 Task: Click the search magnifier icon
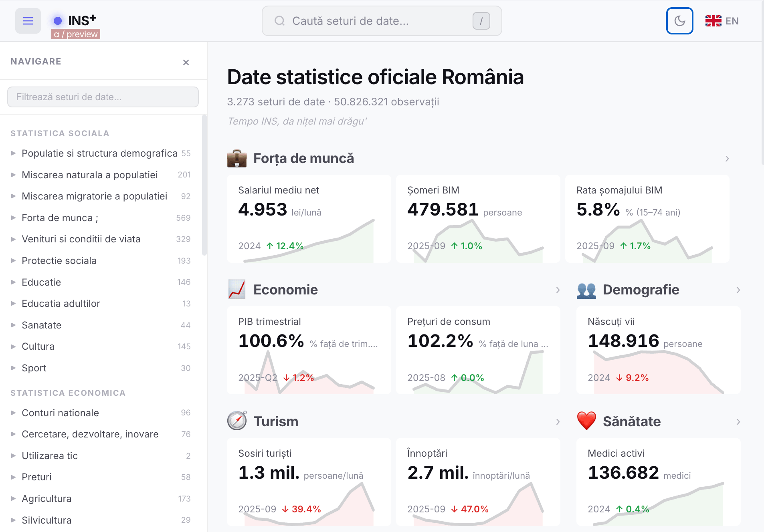(x=280, y=21)
